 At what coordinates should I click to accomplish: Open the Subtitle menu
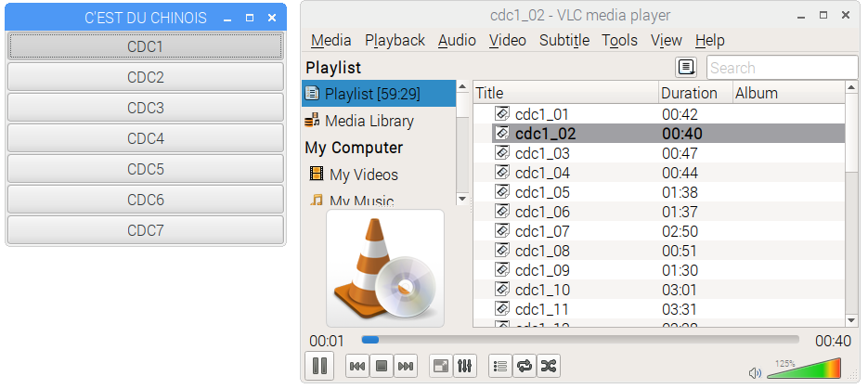[564, 41]
